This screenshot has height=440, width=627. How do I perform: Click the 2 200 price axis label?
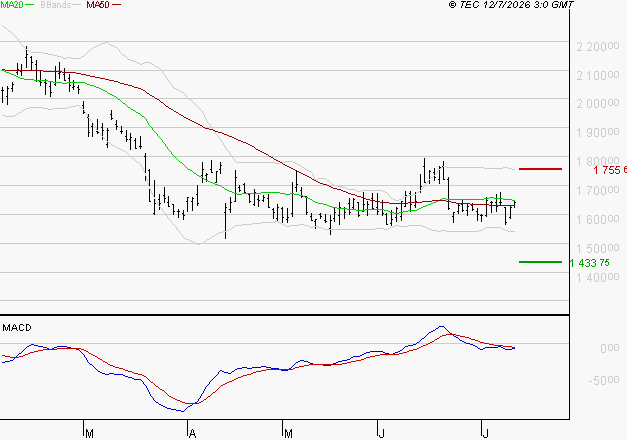pyautogui.click(x=598, y=47)
